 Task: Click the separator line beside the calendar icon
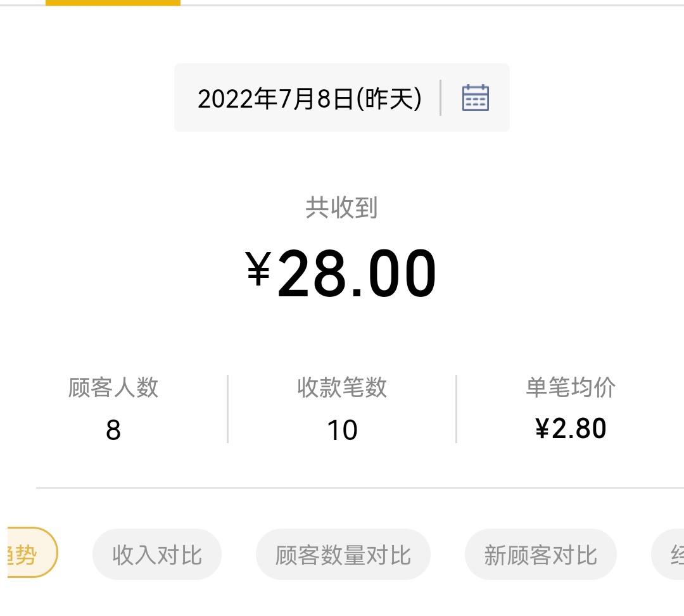pyautogui.click(x=440, y=98)
